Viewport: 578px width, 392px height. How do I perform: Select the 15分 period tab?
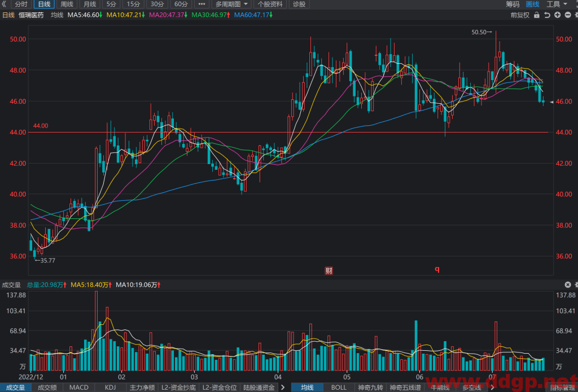point(133,4)
